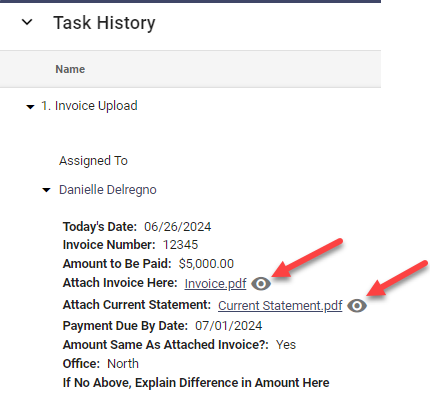Click the Assigned To label
The height and width of the screenshot is (404, 430).
93,161
